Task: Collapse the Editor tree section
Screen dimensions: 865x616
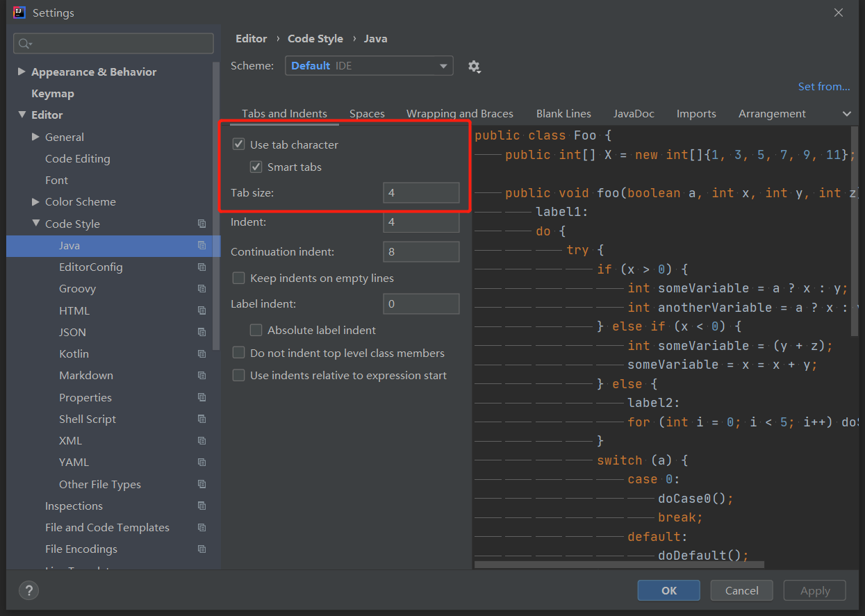Action: pos(22,115)
